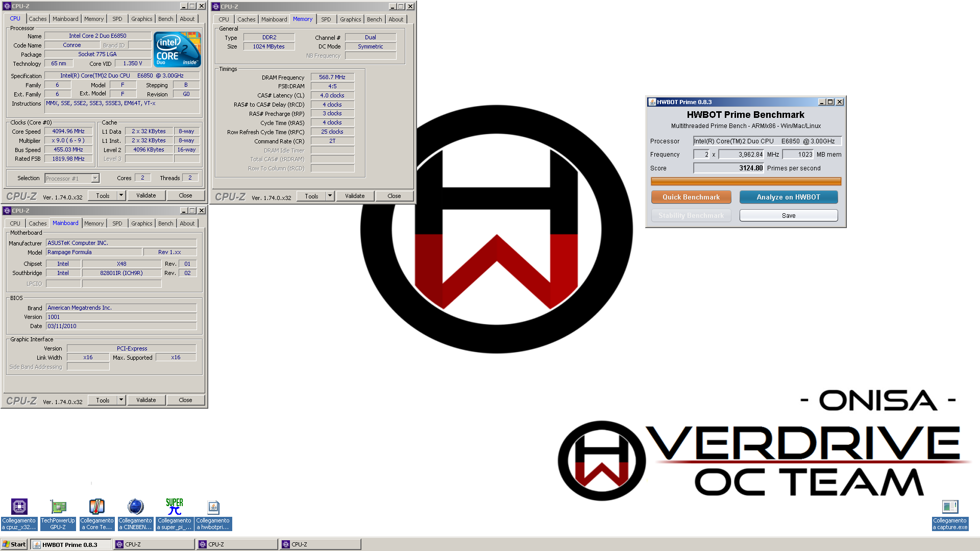Click the HWBOT Prime window title icon
This screenshot has width=980, height=551.
click(652, 102)
